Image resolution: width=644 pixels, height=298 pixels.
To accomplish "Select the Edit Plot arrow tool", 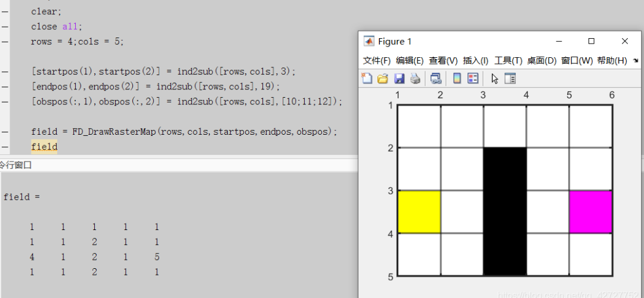I will [x=494, y=79].
